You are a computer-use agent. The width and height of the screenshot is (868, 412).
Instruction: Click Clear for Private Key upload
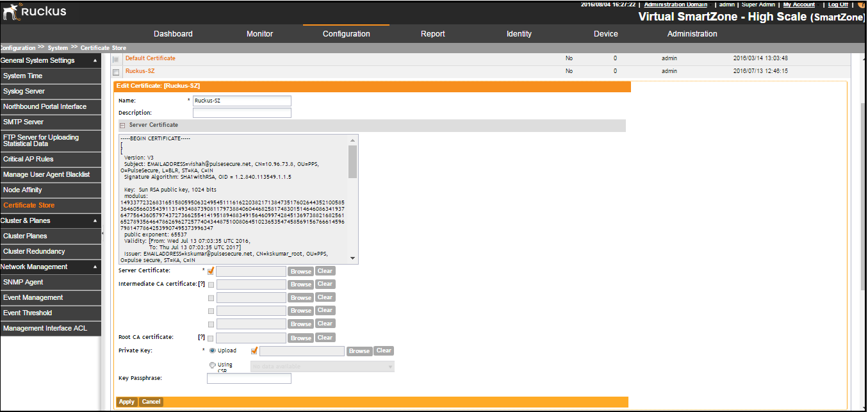[x=384, y=350]
